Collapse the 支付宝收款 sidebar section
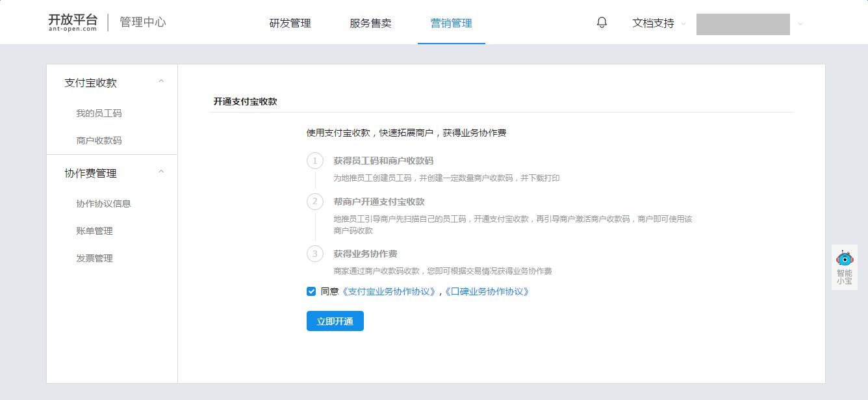Viewport: 868px width, 400px height. pos(162,81)
